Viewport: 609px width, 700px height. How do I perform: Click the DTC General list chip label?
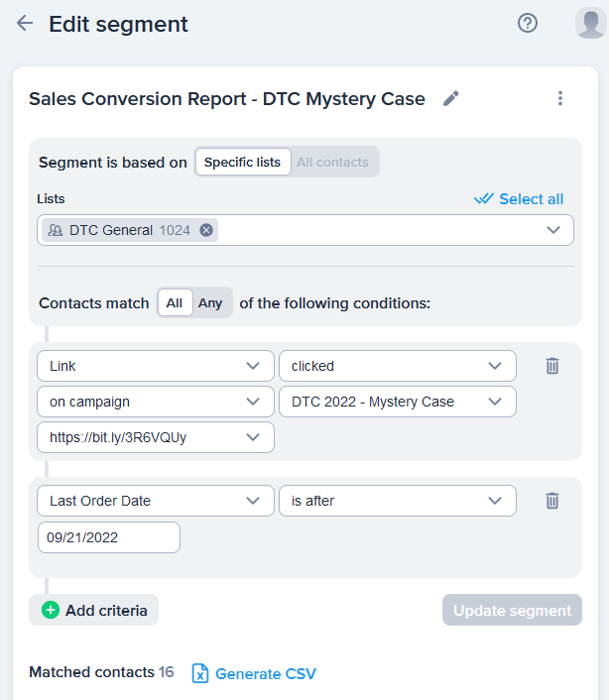tap(111, 230)
